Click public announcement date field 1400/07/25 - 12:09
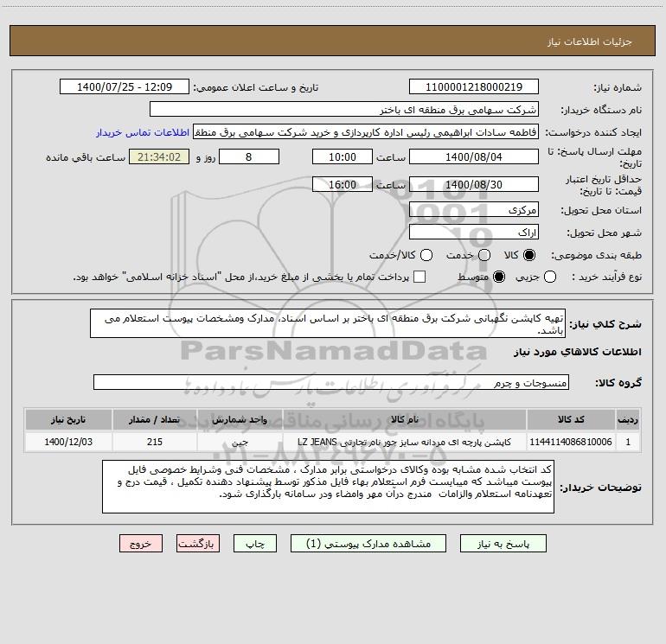This screenshot has height=644, width=666. (125, 87)
